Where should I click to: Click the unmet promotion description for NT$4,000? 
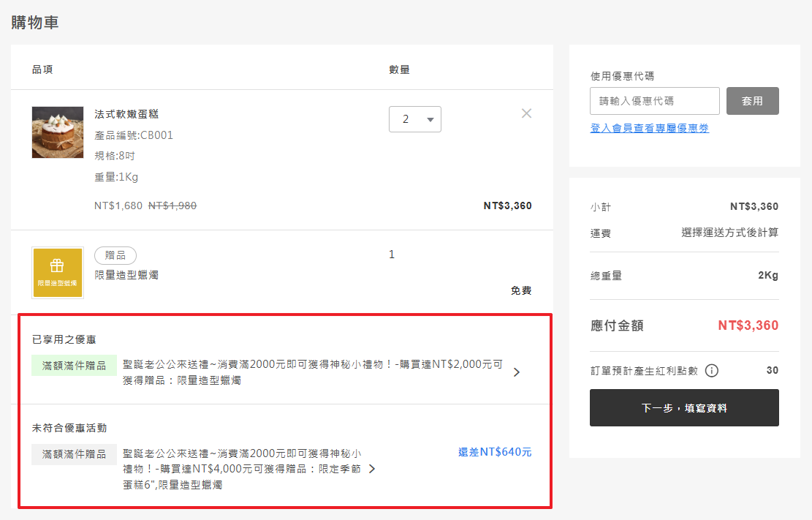pos(241,469)
